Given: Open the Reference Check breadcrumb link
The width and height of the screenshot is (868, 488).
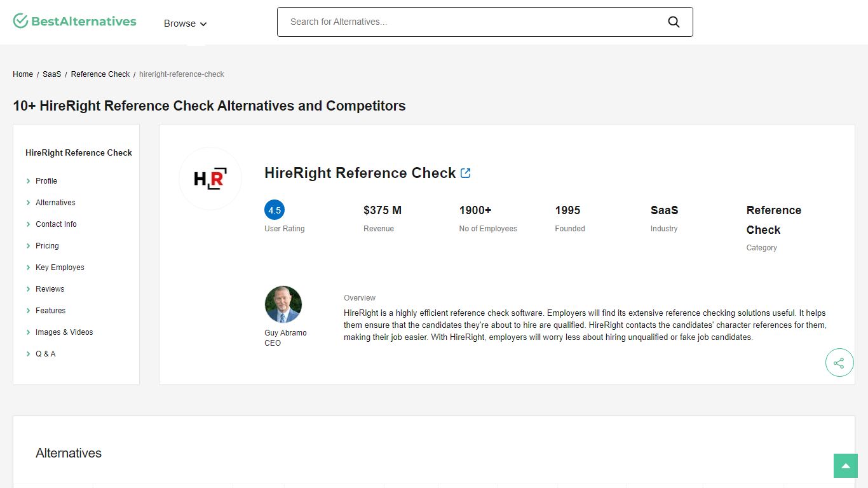Looking at the screenshot, I should [x=100, y=74].
